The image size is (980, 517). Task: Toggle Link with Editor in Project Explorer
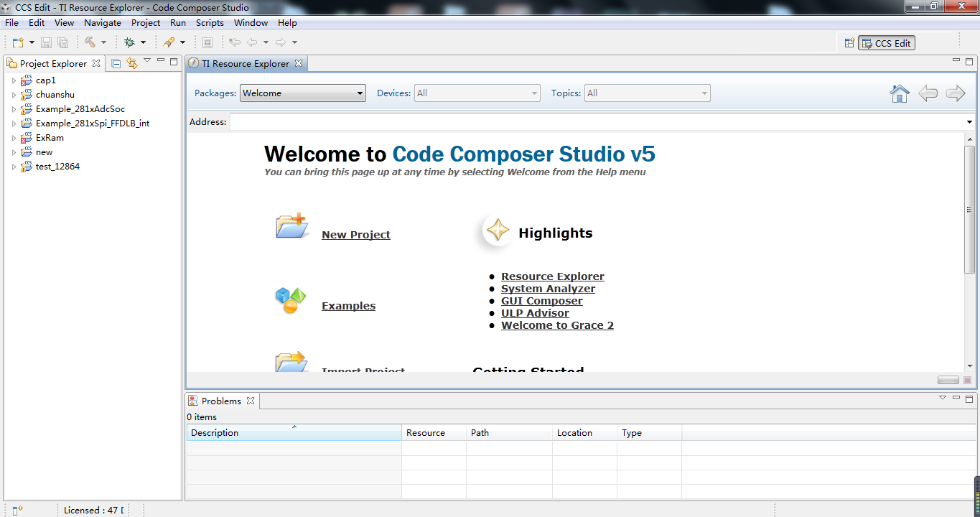click(131, 63)
